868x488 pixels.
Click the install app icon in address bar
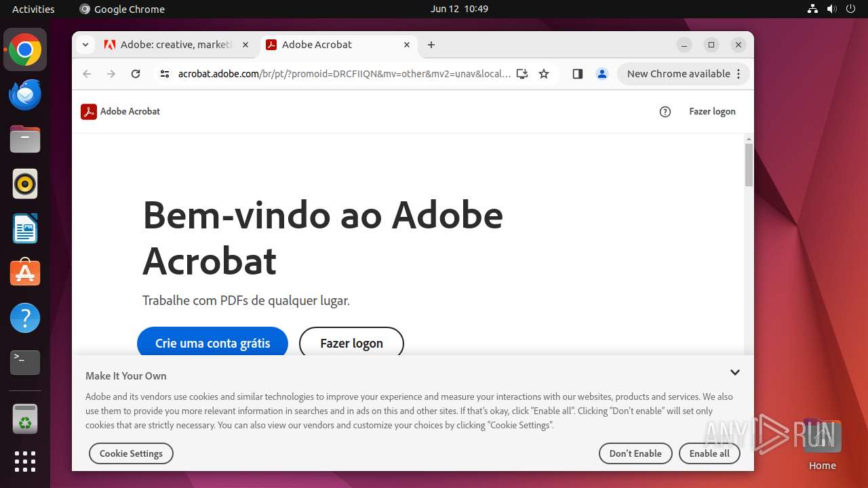pyautogui.click(x=522, y=74)
